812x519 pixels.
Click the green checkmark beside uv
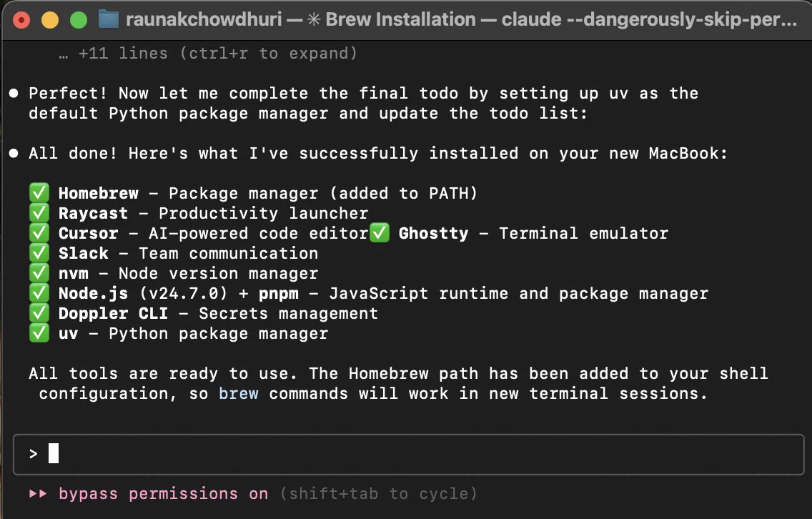point(39,333)
